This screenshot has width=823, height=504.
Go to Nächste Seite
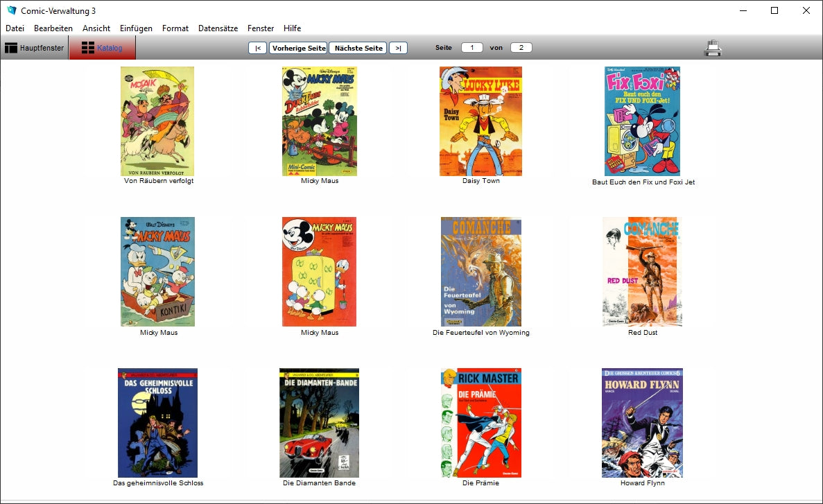[x=358, y=48]
